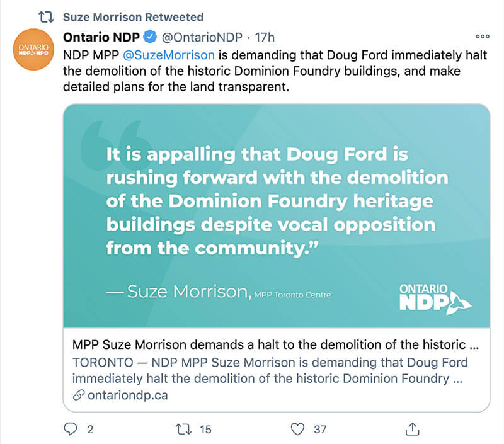Click the blue verified badge
Viewport: 504px width, 444px height.
point(150,37)
